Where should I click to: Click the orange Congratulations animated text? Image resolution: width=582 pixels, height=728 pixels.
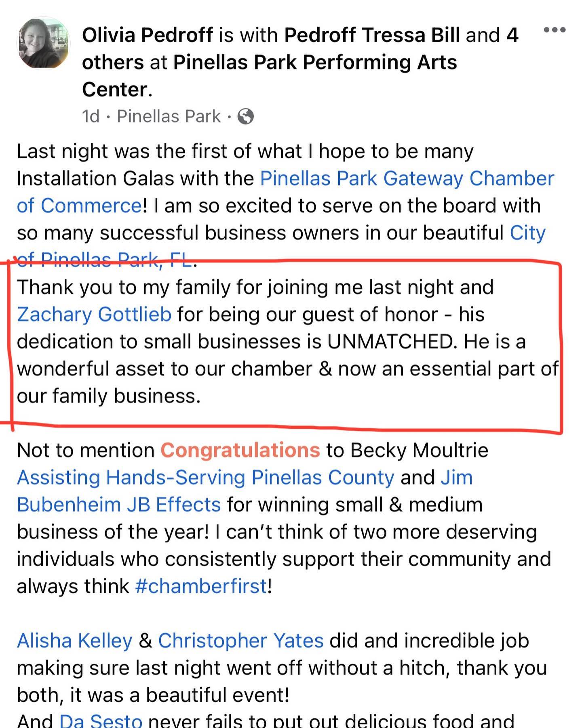[x=240, y=450]
